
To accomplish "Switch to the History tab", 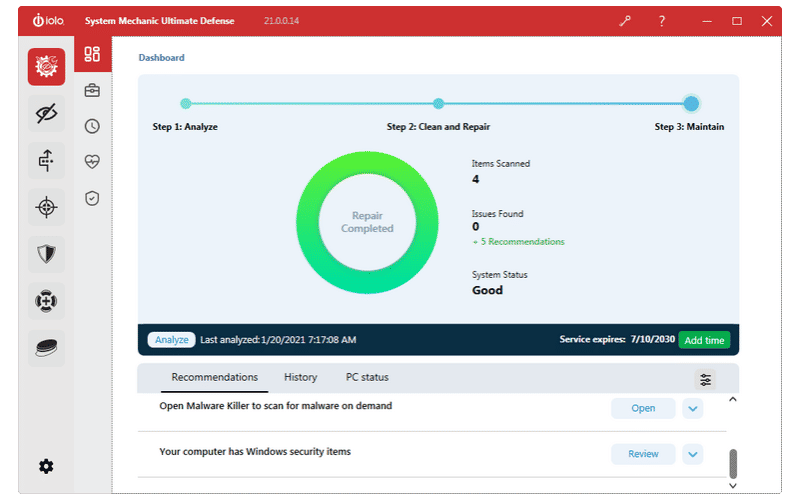I will click(x=301, y=378).
